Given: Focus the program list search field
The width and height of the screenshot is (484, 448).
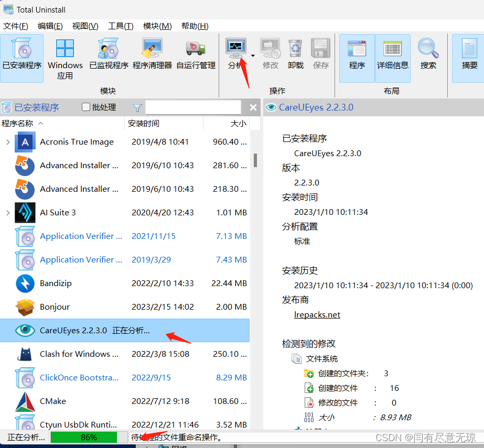Looking at the screenshot, I should tap(193, 107).
